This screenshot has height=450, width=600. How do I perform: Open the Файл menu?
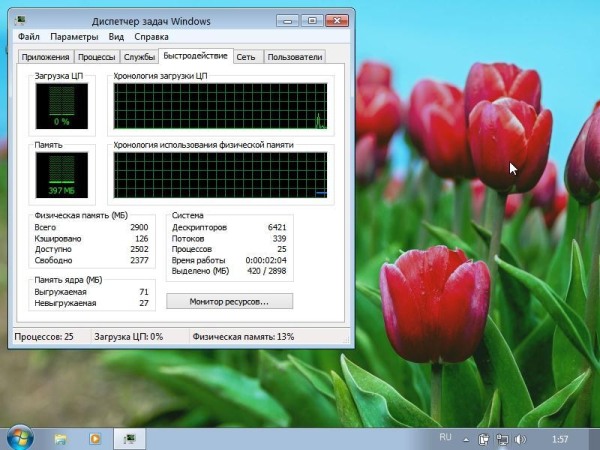coord(29,37)
